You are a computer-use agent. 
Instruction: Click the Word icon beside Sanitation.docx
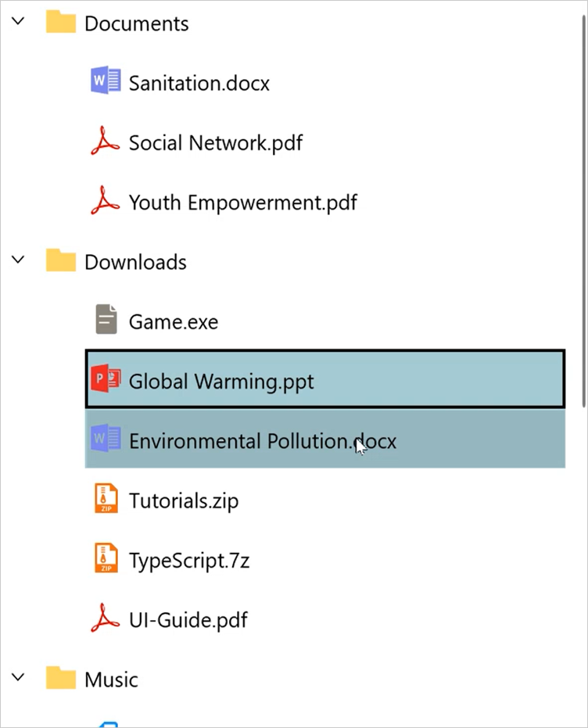click(x=105, y=81)
